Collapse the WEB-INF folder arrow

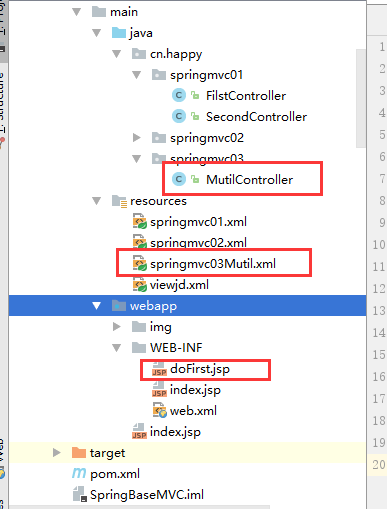click(117, 348)
